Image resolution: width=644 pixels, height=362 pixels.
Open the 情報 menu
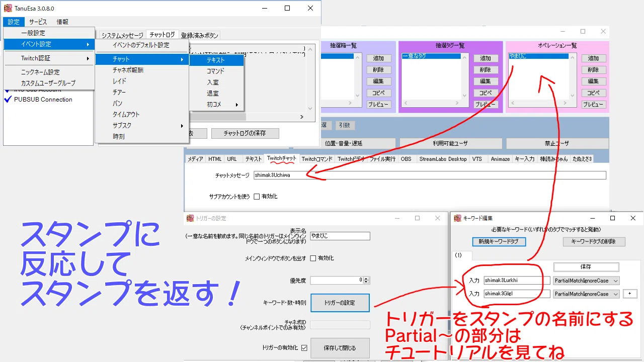coord(62,22)
